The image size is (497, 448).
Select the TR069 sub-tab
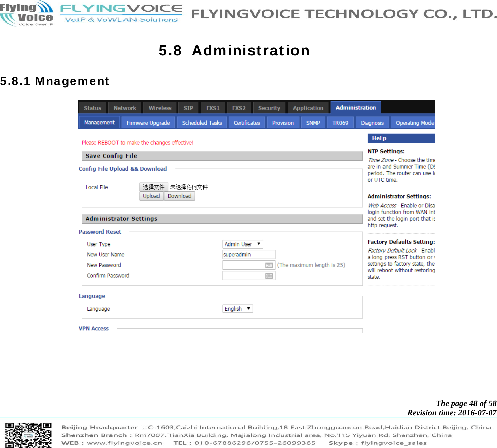click(x=341, y=123)
